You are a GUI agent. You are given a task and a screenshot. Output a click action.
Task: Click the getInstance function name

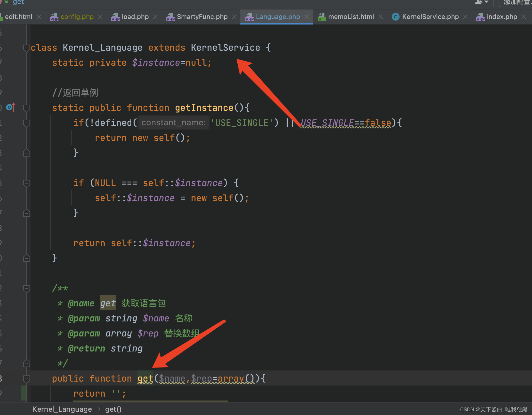pyautogui.click(x=204, y=108)
